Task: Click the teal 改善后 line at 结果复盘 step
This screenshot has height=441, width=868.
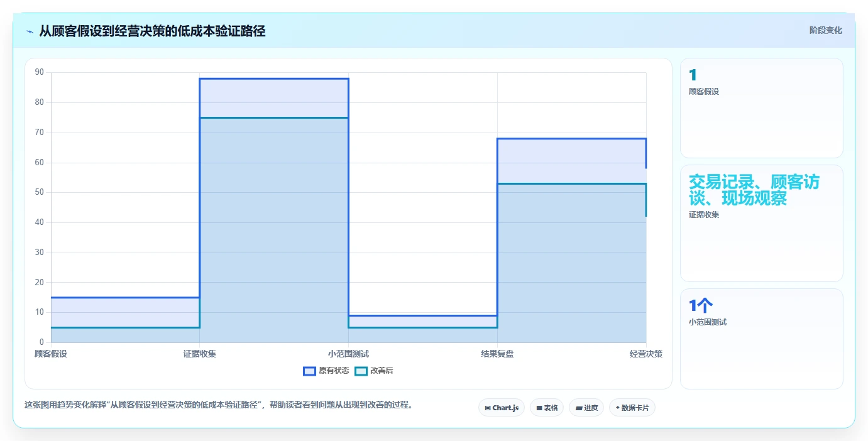Action: tap(571, 183)
